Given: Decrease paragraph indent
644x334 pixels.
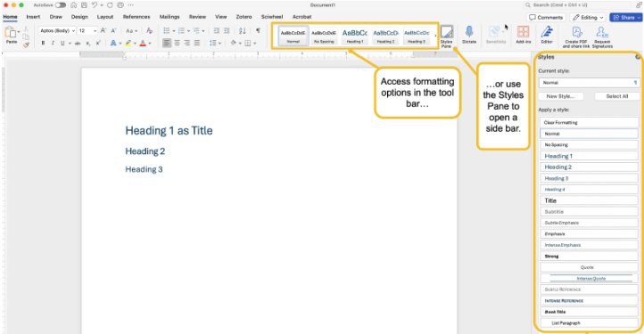Looking at the screenshot, I should (217, 31).
